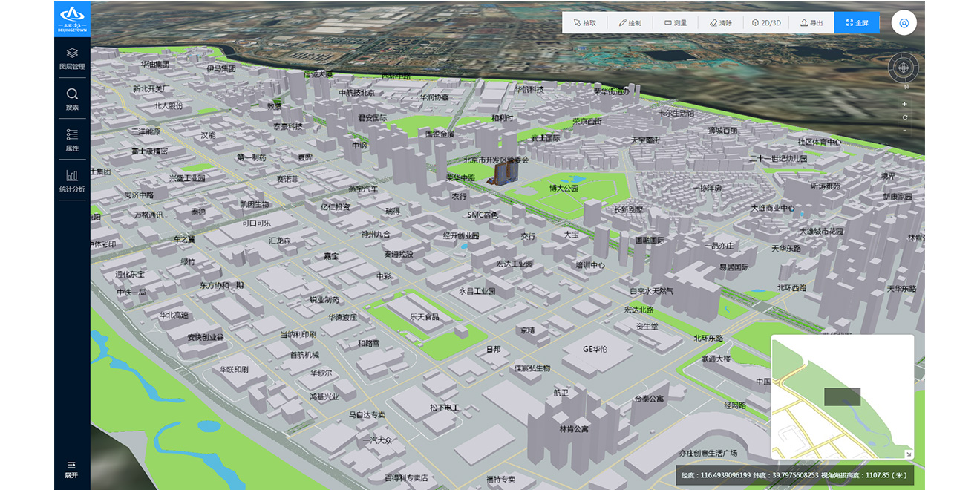The image size is (980, 490).
Task: Click 清除 to clear drawings
Action: click(x=720, y=23)
